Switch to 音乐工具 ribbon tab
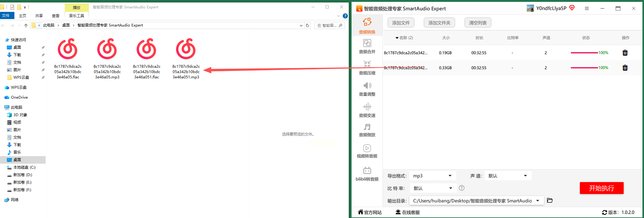This screenshot has width=644, height=218. (77, 16)
